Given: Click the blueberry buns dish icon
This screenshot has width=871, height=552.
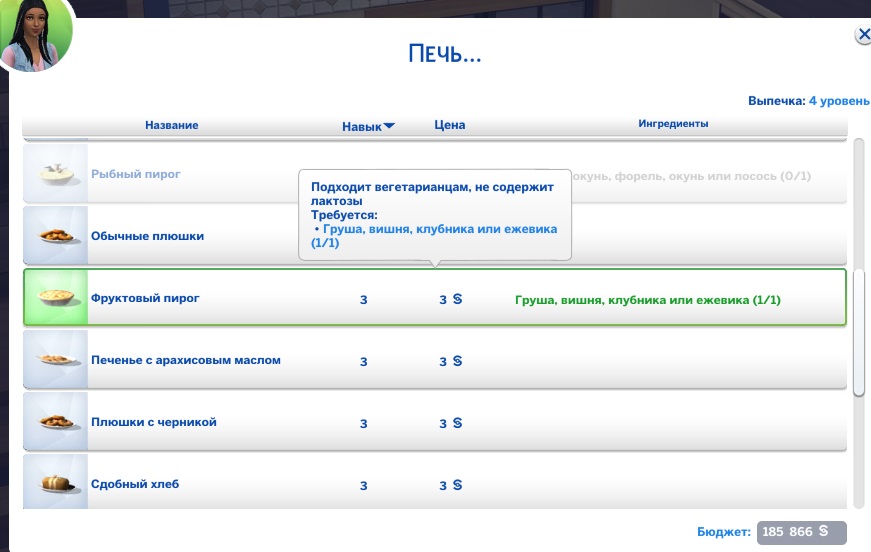Looking at the screenshot, I should [x=56, y=422].
